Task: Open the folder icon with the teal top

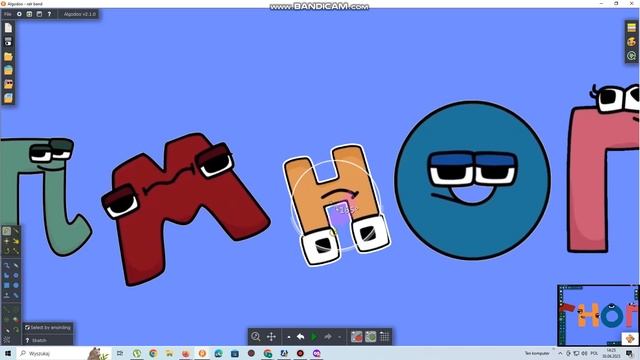Action: tap(8, 70)
